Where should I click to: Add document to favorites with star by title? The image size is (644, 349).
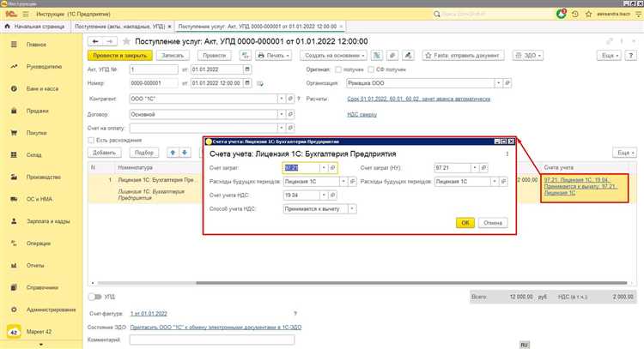pos(126,41)
